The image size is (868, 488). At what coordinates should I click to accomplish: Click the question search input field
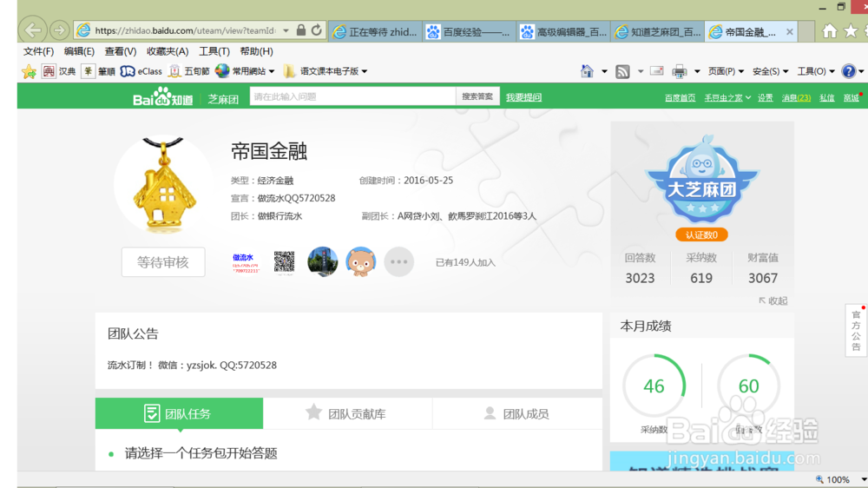[352, 96]
